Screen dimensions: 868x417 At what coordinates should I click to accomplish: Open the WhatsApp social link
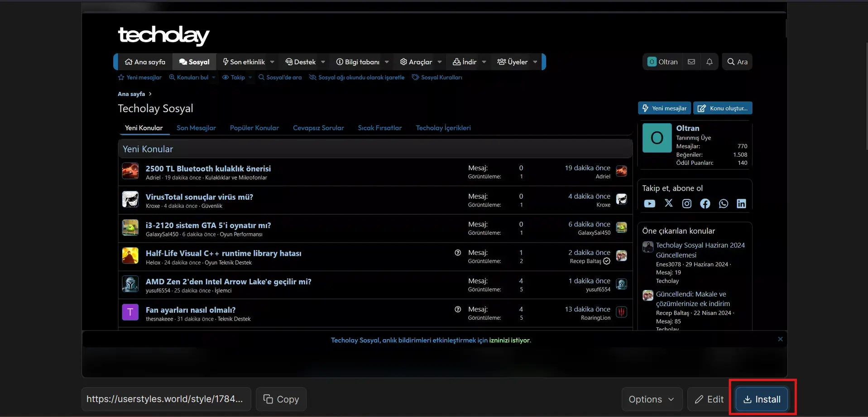(724, 204)
